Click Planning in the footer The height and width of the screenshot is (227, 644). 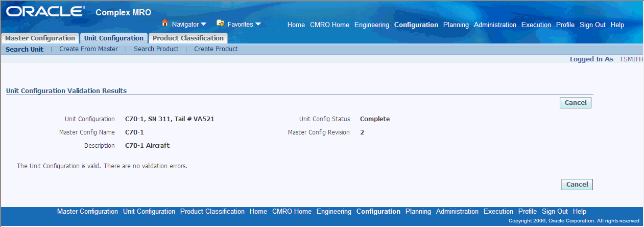[418, 212]
